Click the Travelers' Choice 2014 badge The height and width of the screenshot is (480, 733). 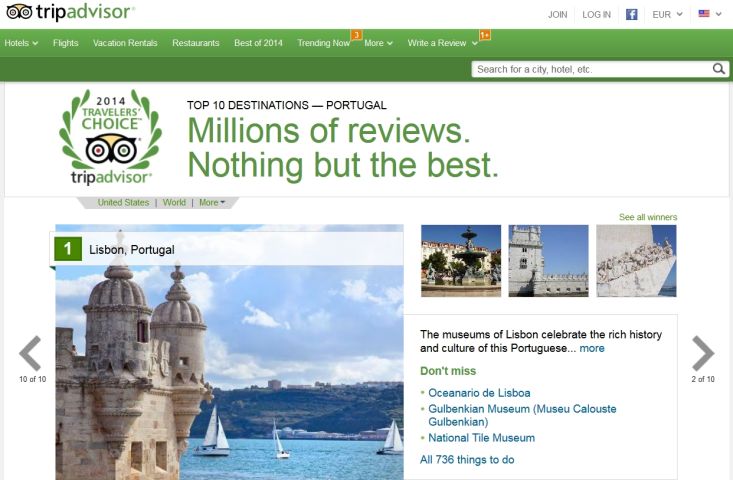click(110, 137)
